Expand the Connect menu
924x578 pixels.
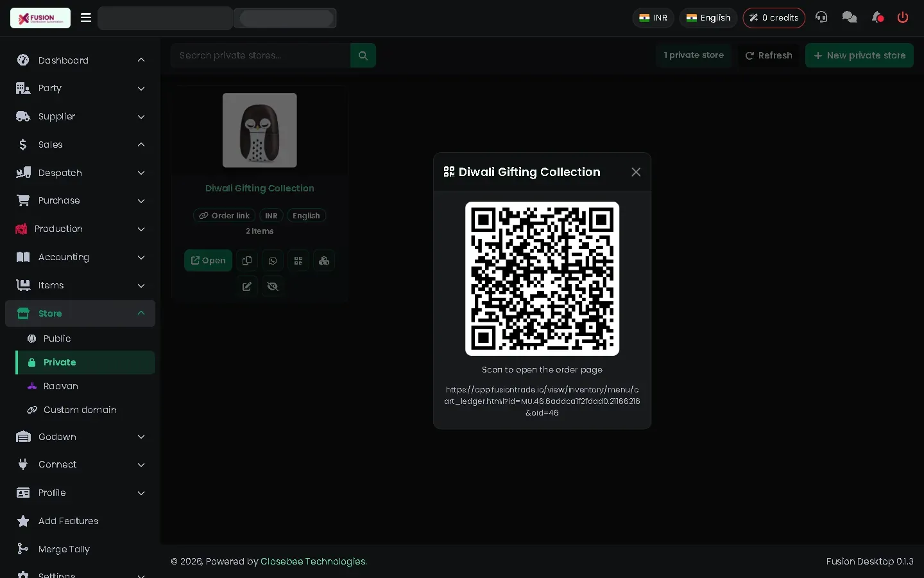click(80, 464)
